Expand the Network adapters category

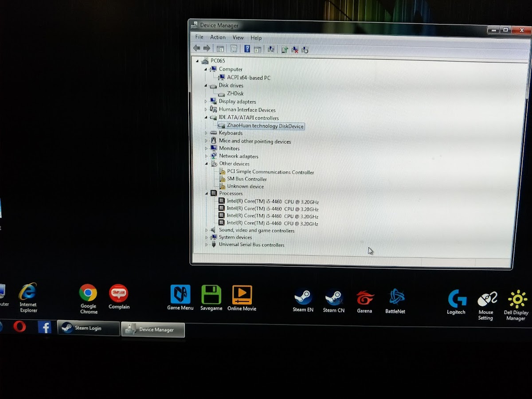tap(206, 156)
